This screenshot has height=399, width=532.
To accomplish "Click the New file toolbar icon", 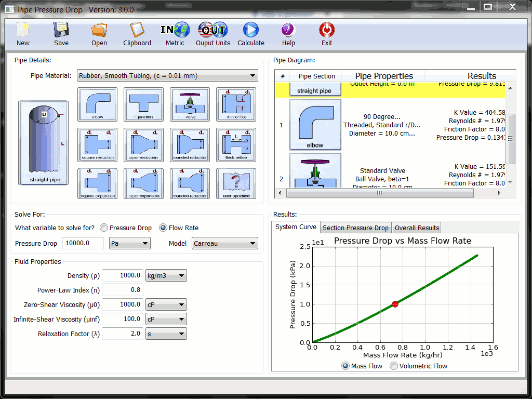I will click(x=23, y=30).
